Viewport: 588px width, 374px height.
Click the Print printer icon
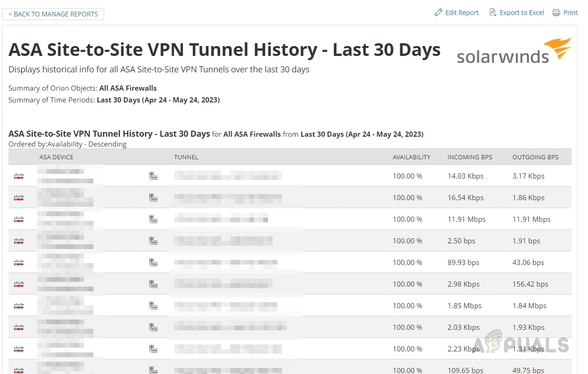click(556, 13)
